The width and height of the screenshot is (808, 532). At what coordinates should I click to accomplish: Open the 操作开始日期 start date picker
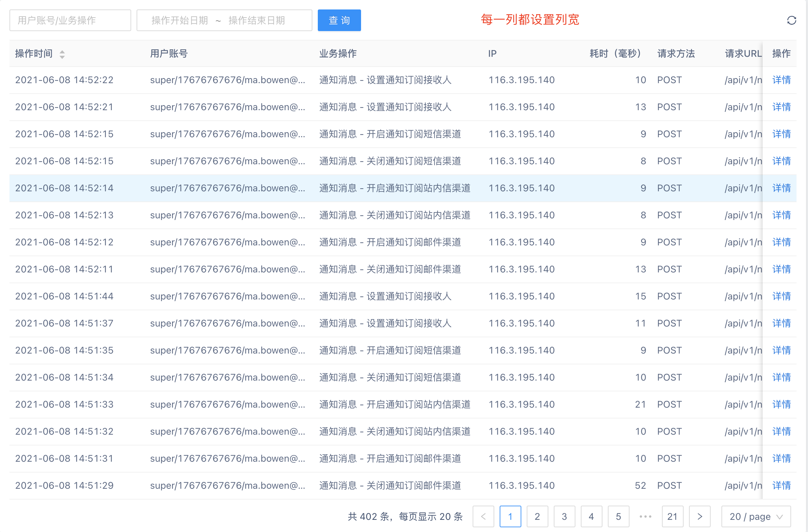click(x=180, y=20)
